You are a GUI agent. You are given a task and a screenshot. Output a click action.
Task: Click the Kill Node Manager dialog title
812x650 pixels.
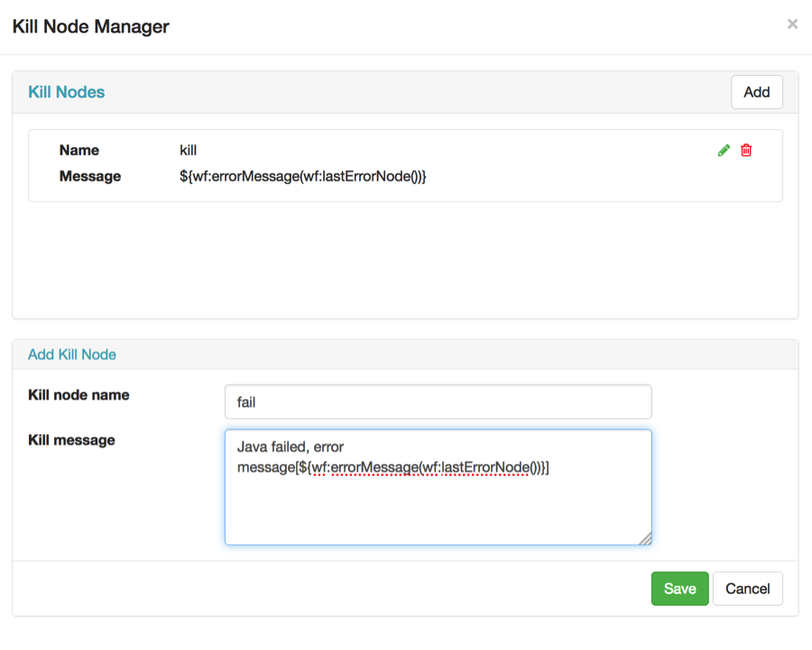[89, 26]
